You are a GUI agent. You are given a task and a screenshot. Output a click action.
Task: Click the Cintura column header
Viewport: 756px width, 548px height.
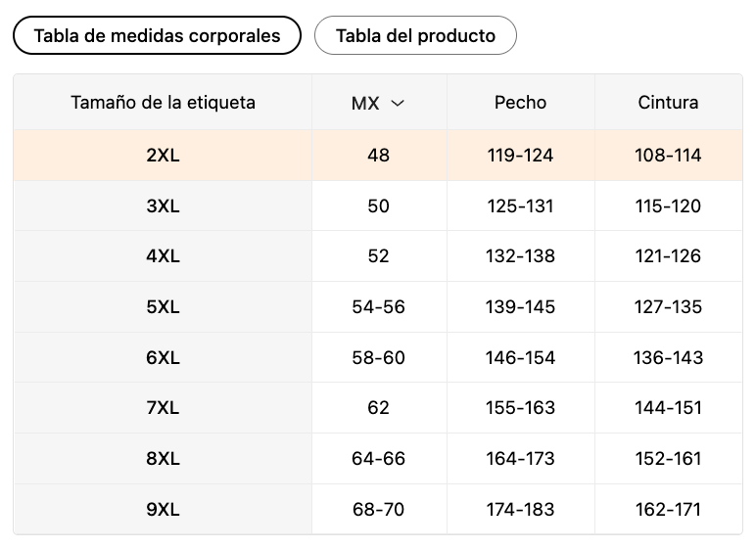coord(668,103)
